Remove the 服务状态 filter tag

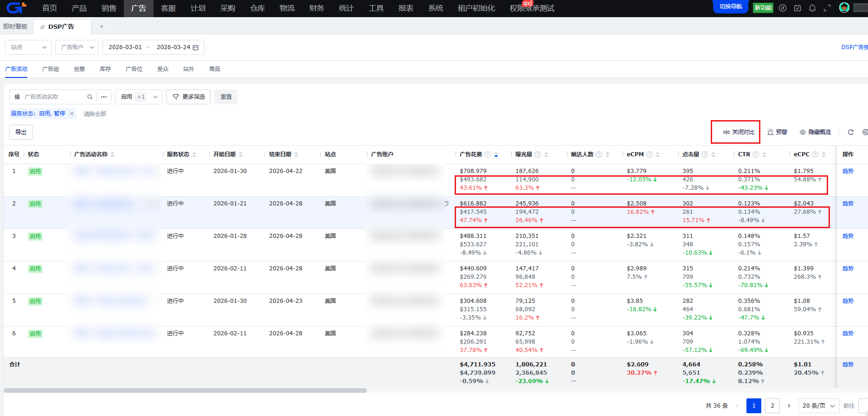(x=72, y=114)
